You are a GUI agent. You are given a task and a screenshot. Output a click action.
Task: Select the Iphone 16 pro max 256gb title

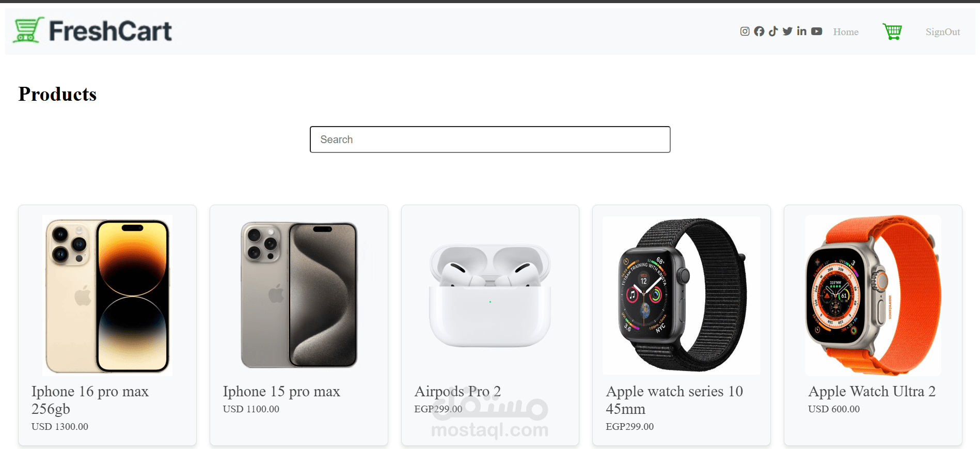[x=90, y=400]
